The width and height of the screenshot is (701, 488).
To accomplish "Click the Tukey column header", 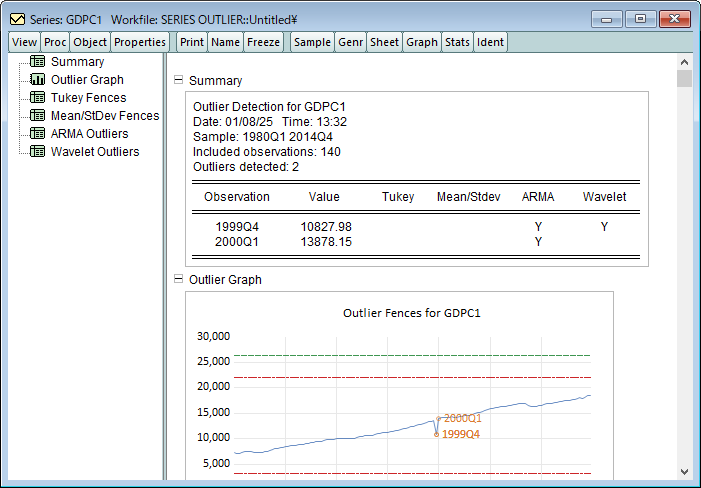I will click(x=398, y=197).
